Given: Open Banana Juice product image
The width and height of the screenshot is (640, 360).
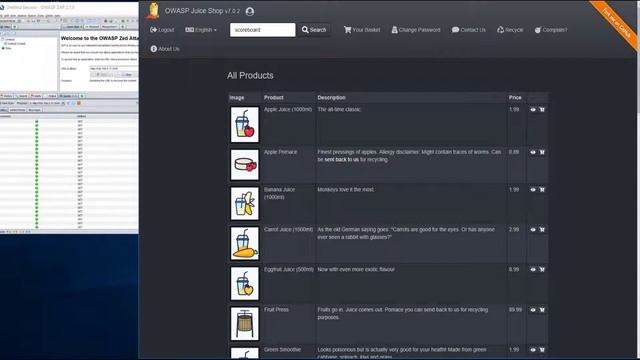Looking at the screenshot, I should (244, 203).
